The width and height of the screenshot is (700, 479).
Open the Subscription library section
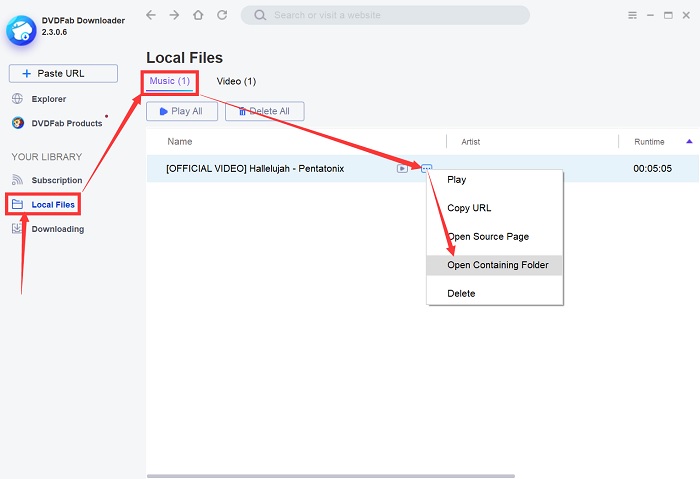(47, 180)
